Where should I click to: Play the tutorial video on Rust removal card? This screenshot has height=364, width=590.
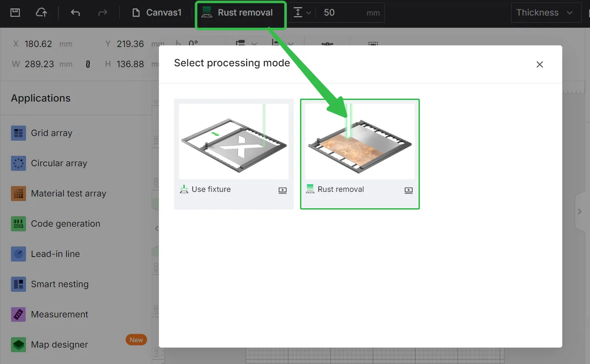[x=408, y=190]
